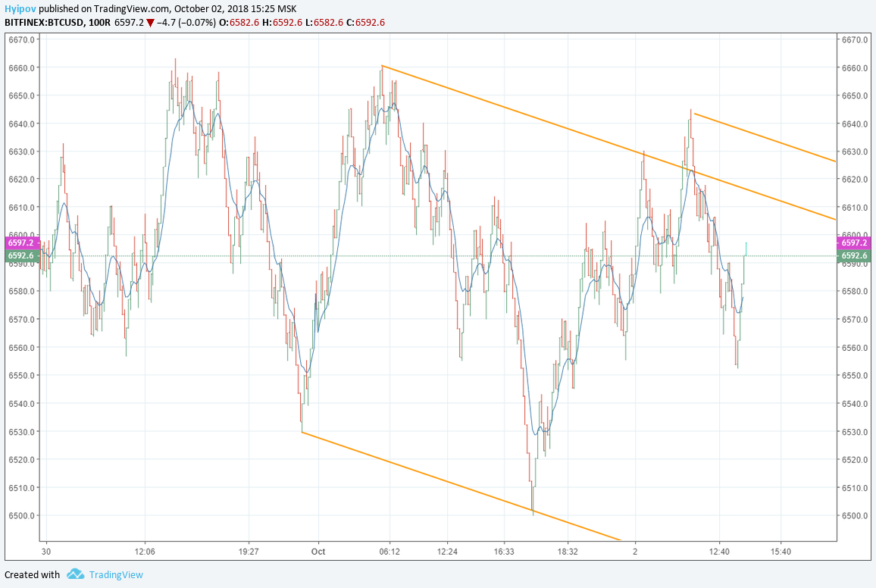Click the 06:12 label on time axis
Screen dimensions: 876x588
(390, 552)
